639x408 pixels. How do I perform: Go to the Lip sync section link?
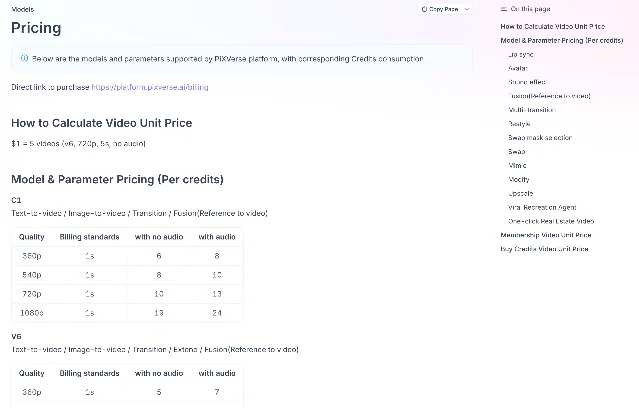(521, 54)
